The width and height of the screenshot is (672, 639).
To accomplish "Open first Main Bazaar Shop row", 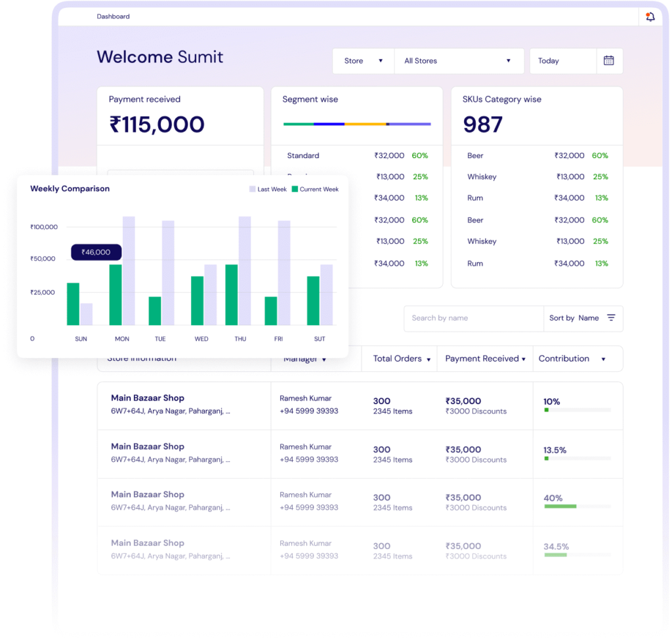I will (148, 398).
